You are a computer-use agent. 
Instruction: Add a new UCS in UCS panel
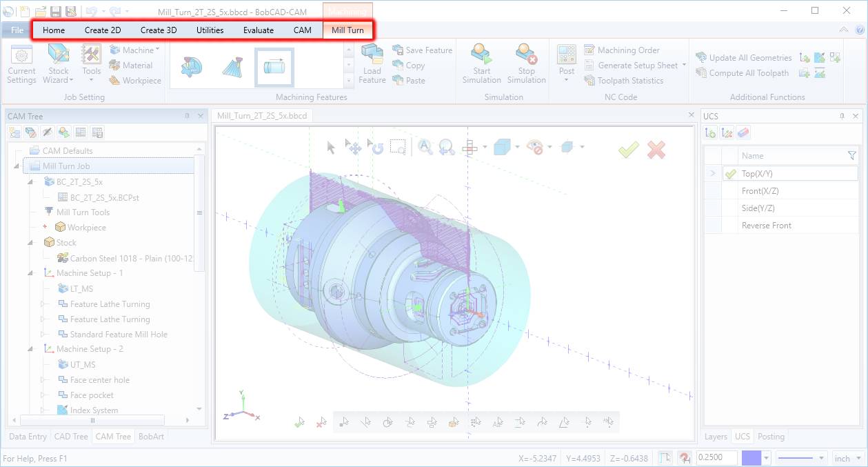coord(711,133)
